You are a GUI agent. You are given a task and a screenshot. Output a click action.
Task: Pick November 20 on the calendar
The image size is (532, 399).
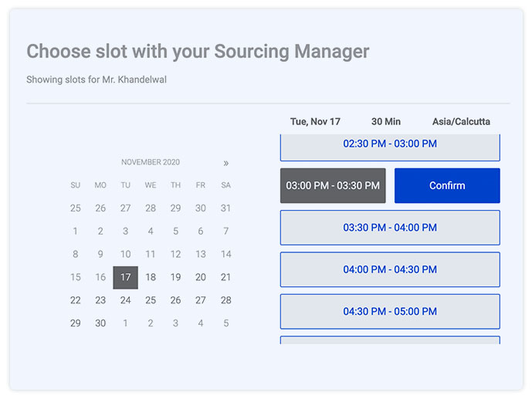pyautogui.click(x=201, y=277)
